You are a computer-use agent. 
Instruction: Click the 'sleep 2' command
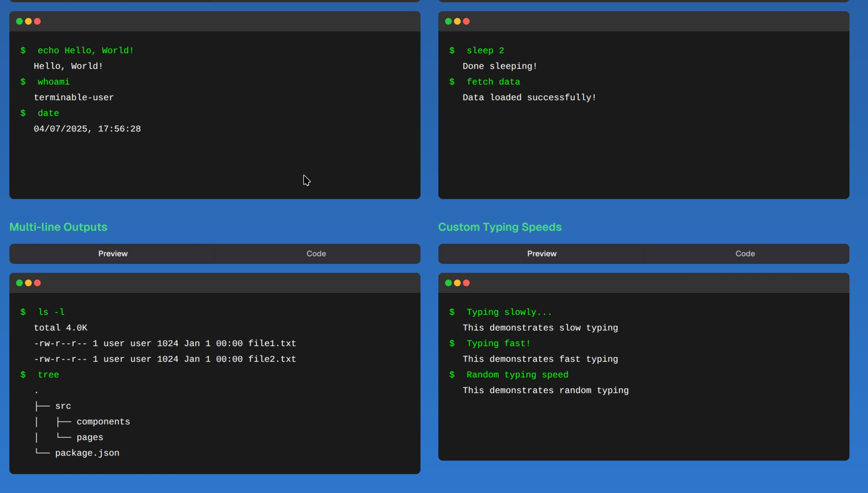click(x=486, y=51)
